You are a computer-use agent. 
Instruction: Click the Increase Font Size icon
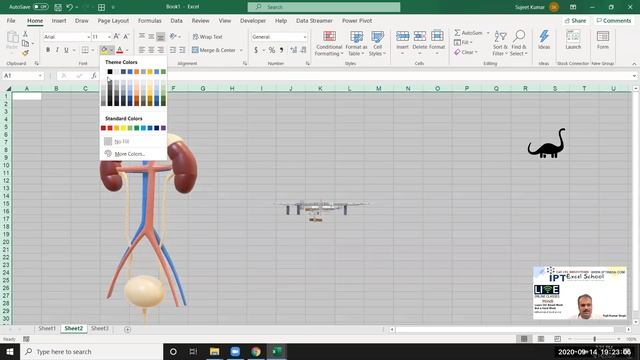[117, 37]
